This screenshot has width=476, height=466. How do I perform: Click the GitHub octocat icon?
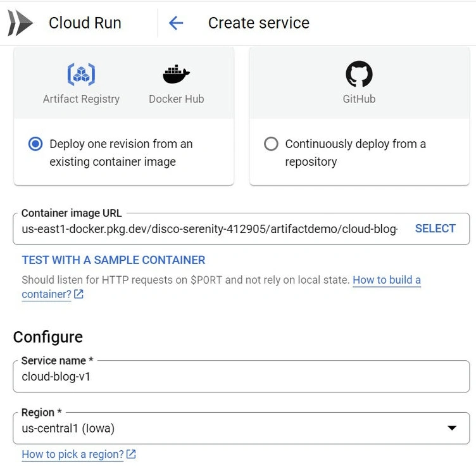click(359, 74)
